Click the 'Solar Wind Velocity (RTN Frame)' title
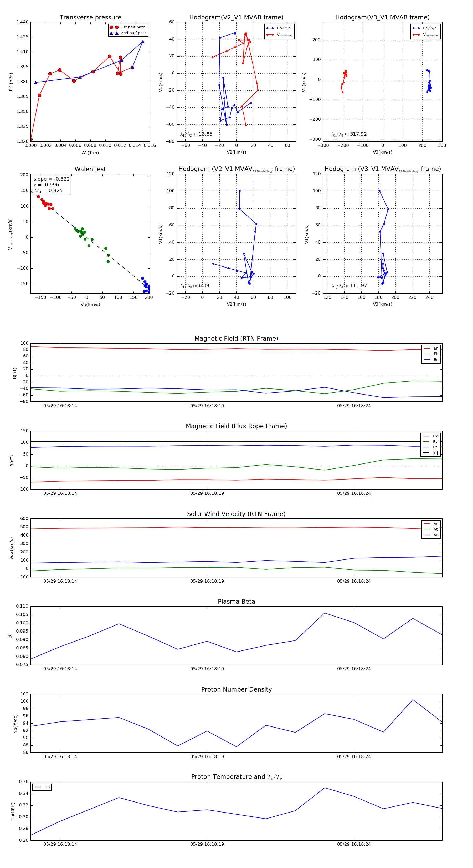Screen dimensions: 473x868 [236, 514]
